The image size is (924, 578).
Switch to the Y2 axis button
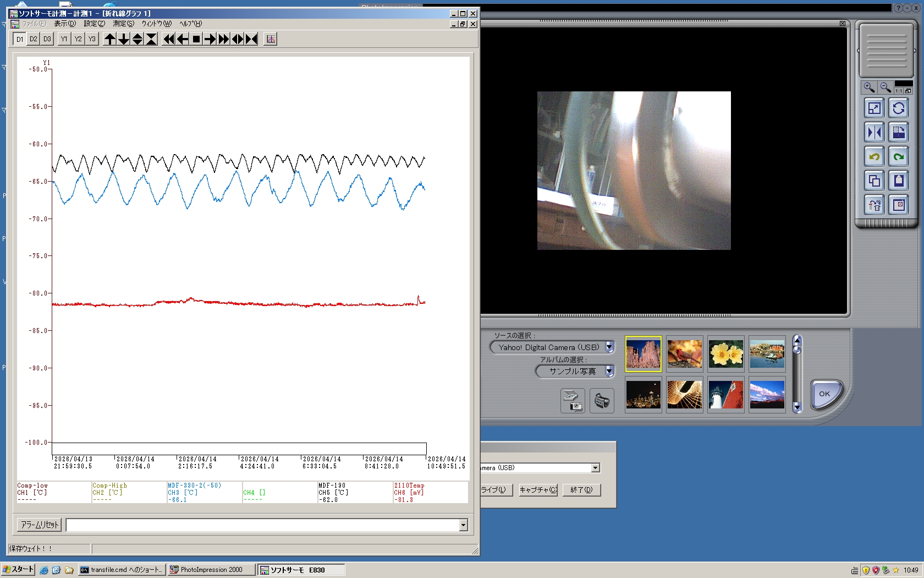pos(78,39)
